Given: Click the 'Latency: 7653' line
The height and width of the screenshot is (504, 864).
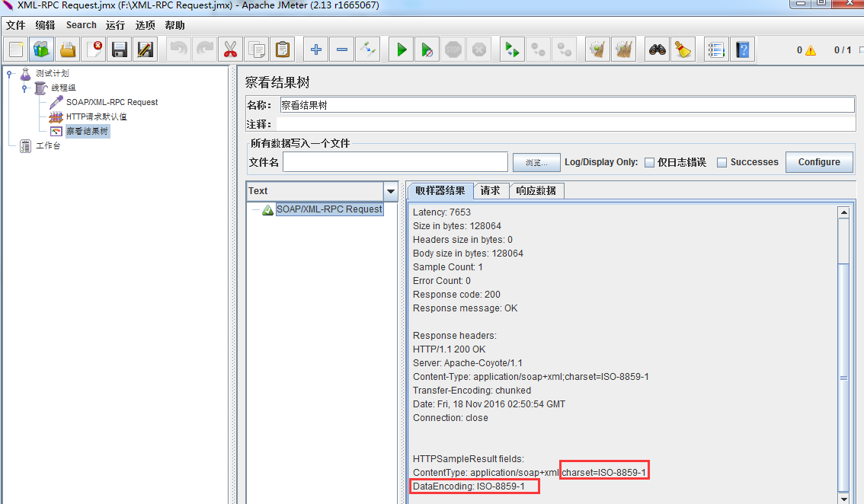Looking at the screenshot, I should [x=442, y=212].
